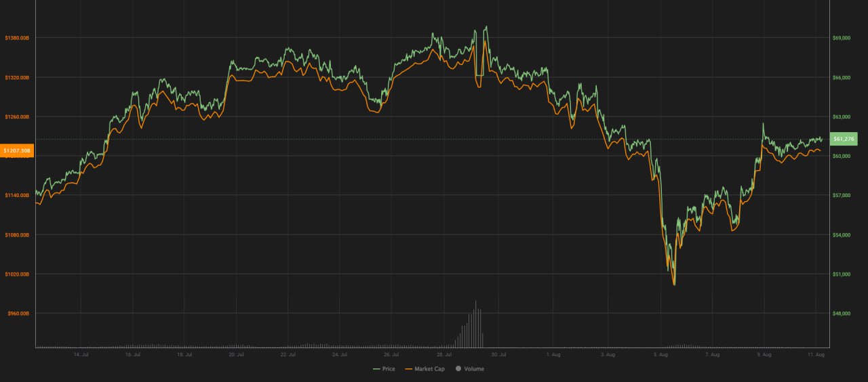This screenshot has width=868, height=382.
Task: Click the $51,000 right axis label
Action: (x=841, y=274)
